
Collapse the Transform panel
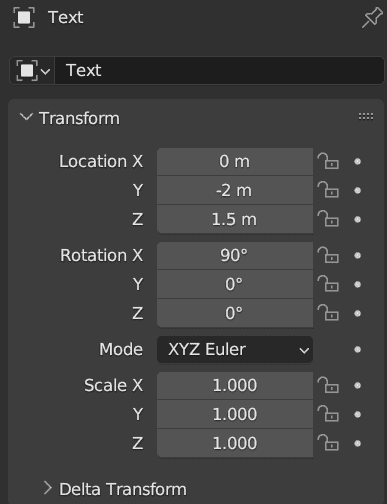[x=26, y=117]
